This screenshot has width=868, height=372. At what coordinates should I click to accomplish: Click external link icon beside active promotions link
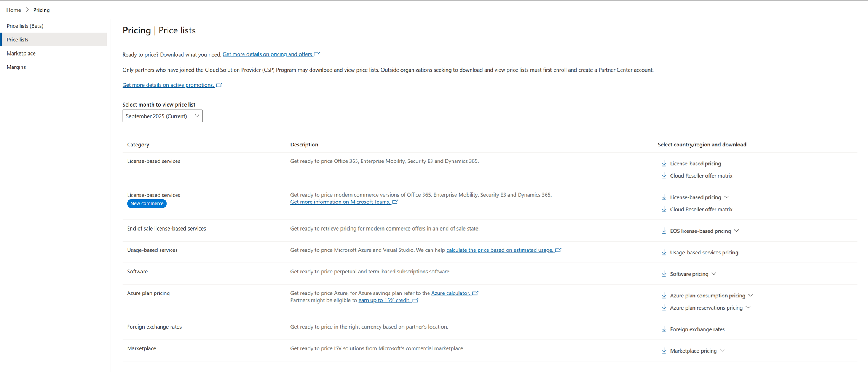(x=219, y=85)
